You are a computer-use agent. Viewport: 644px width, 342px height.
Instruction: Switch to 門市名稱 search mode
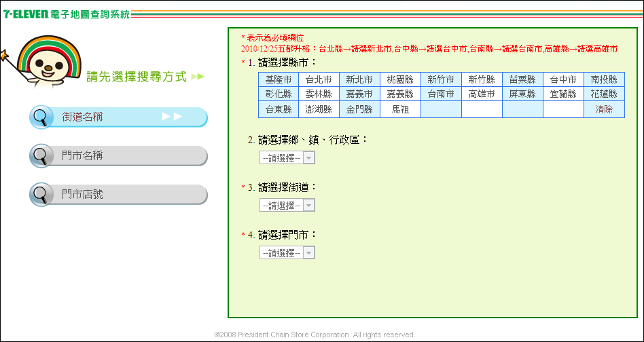[118, 156]
